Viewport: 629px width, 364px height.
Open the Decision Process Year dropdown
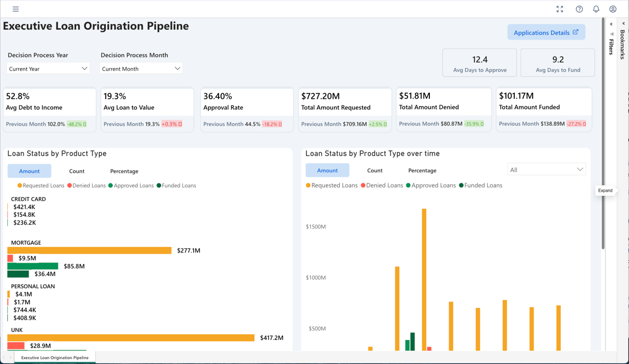[x=48, y=69]
